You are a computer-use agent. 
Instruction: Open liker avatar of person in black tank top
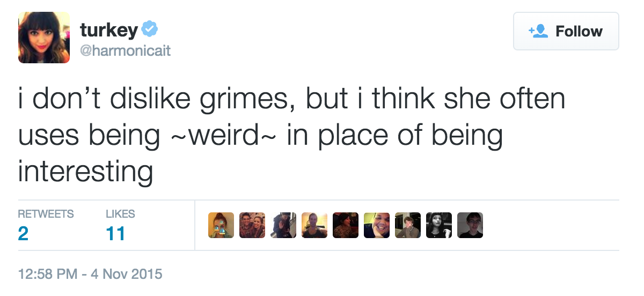[x=314, y=225]
